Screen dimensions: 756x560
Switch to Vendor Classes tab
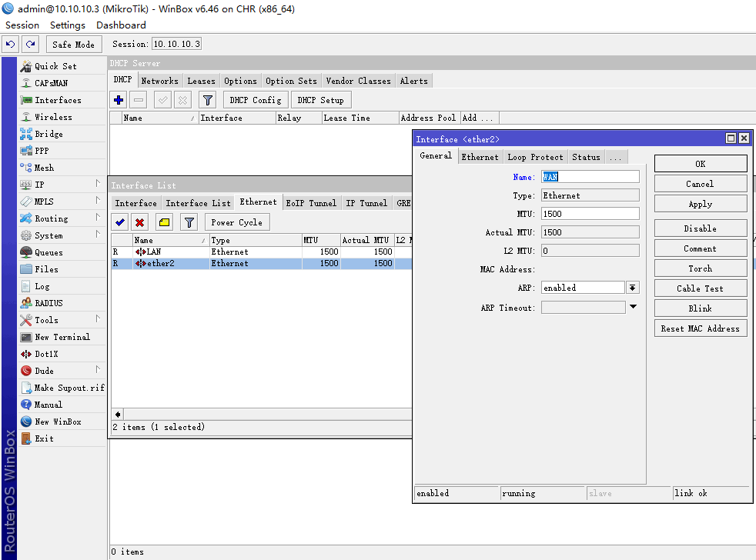click(358, 81)
